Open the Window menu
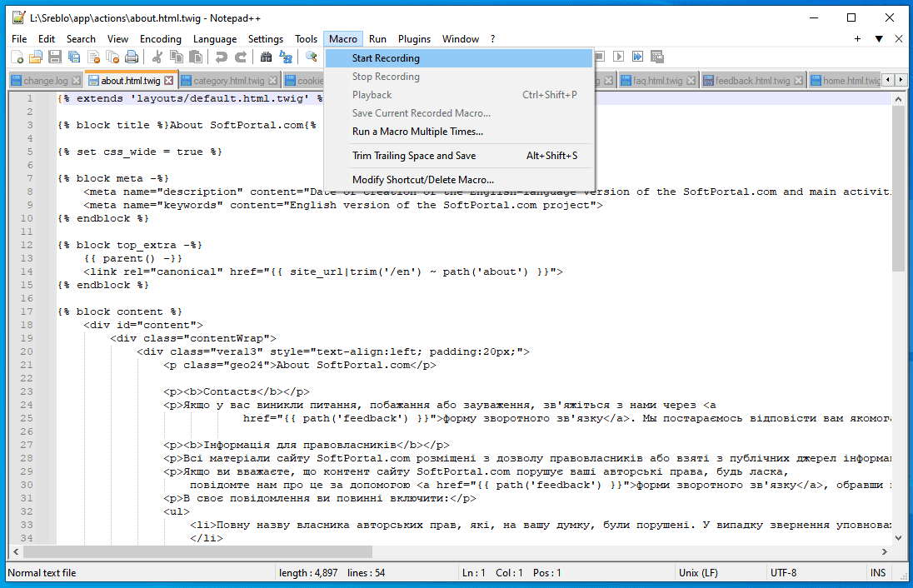The width and height of the screenshot is (913, 588). click(x=461, y=39)
